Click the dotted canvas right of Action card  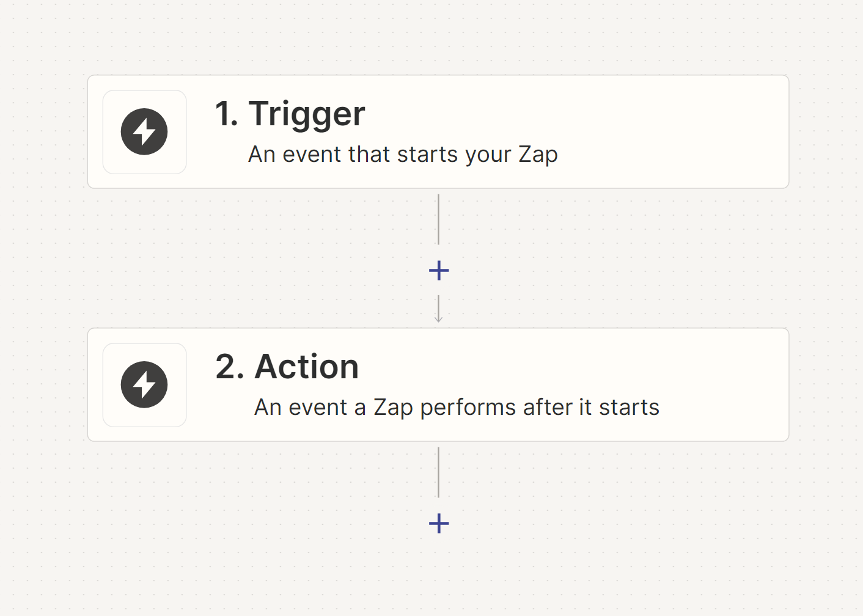click(826, 385)
